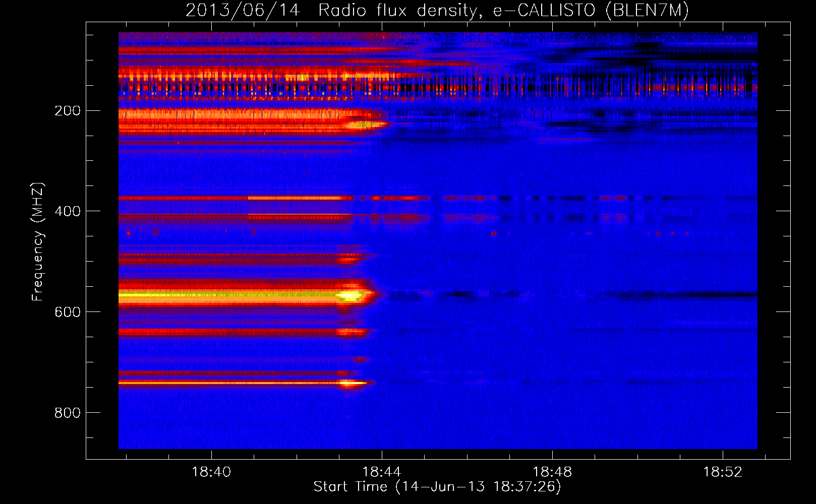Click the bright band end near 230 MHz
Screen dimensions: 816x504
[368, 124]
